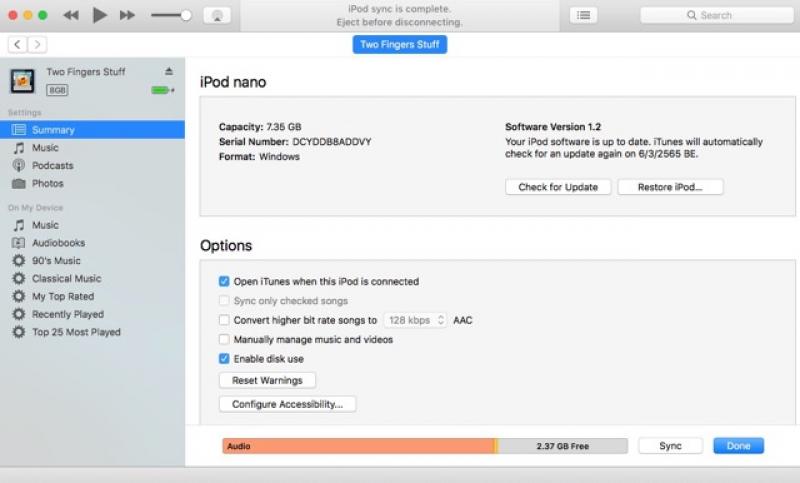Go forward with the right chevron
800x483 pixels.
click(x=37, y=44)
